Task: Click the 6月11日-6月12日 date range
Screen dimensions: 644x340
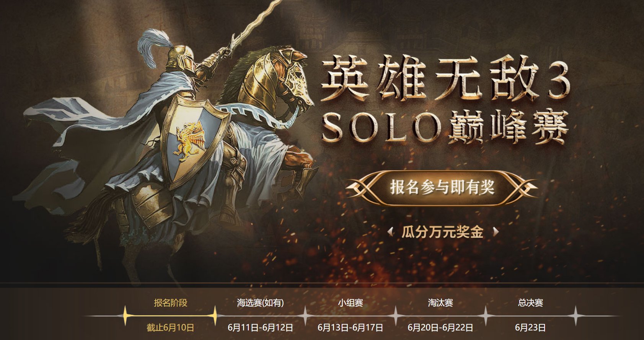Action: point(261,328)
